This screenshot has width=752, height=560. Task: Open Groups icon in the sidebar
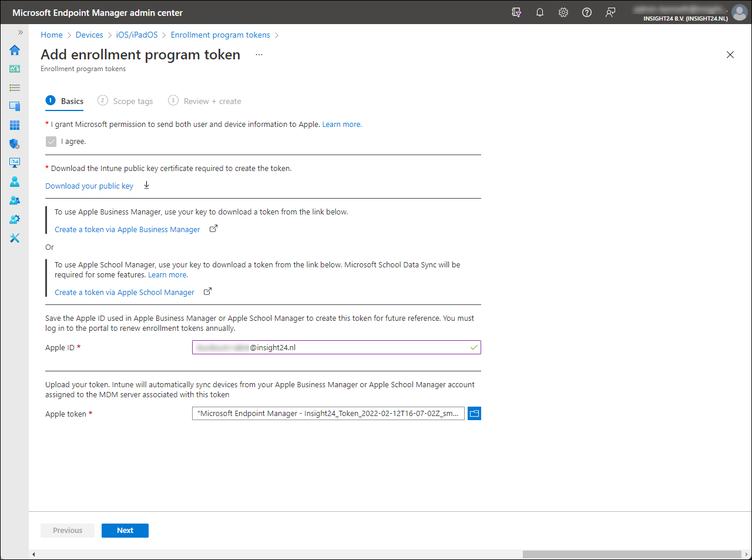(x=15, y=200)
